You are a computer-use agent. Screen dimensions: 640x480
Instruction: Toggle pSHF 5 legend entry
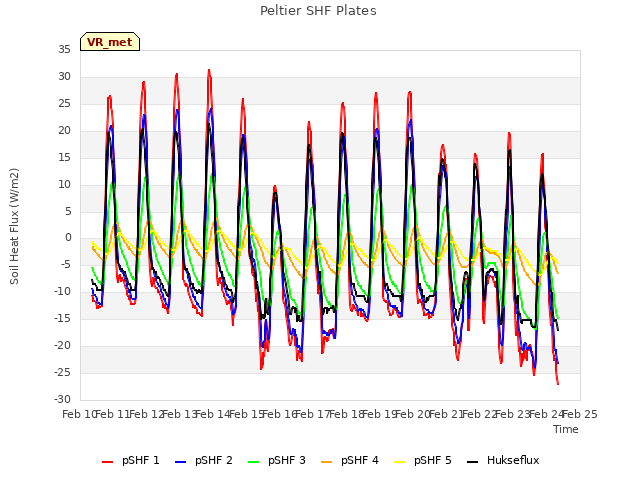423,460
